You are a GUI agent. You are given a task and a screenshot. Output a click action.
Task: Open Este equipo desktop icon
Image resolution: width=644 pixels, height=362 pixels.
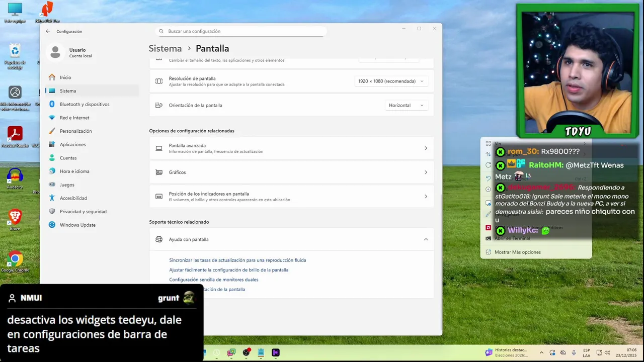point(15,13)
